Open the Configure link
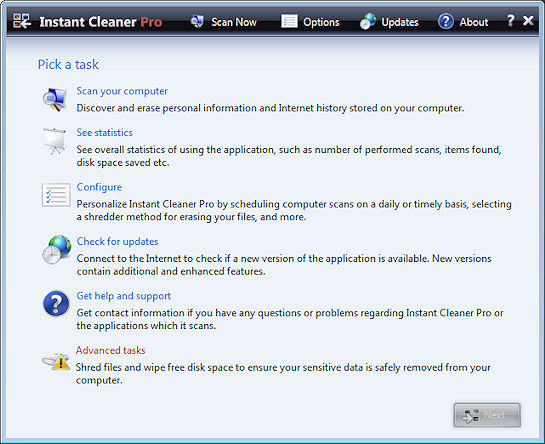This screenshot has width=545, height=444. 99,187
